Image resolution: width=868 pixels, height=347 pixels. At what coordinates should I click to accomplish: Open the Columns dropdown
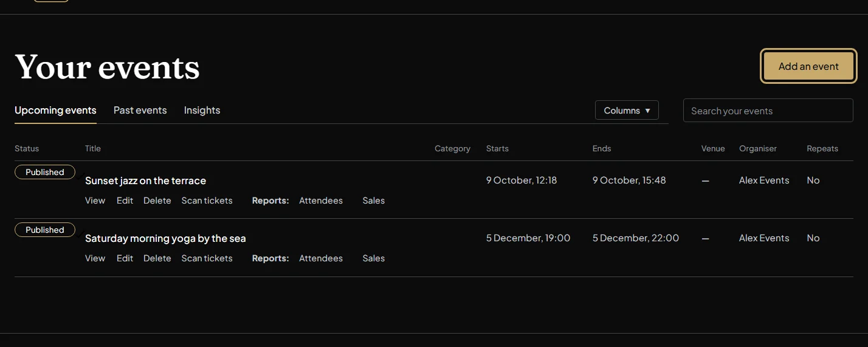coord(627,111)
